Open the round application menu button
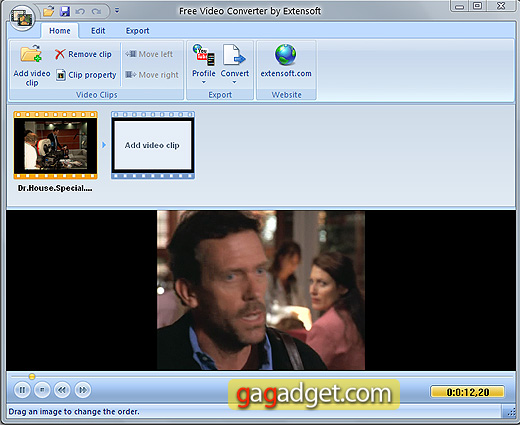The width and height of the screenshot is (520, 425). click(x=22, y=18)
